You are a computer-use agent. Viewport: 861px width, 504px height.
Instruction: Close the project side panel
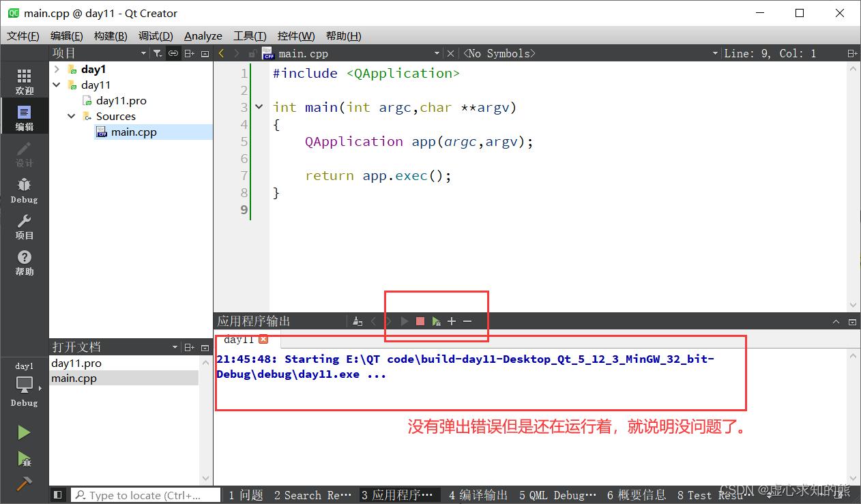(x=205, y=53)
